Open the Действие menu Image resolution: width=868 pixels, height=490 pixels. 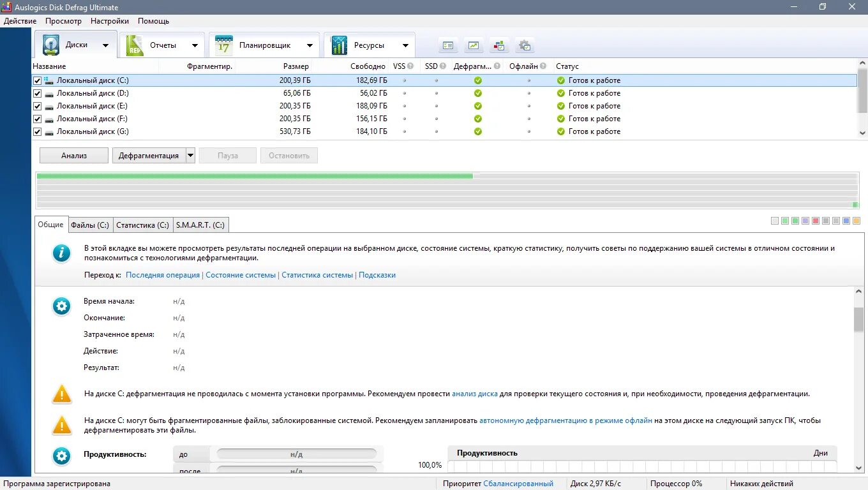(x=20, y=21)
